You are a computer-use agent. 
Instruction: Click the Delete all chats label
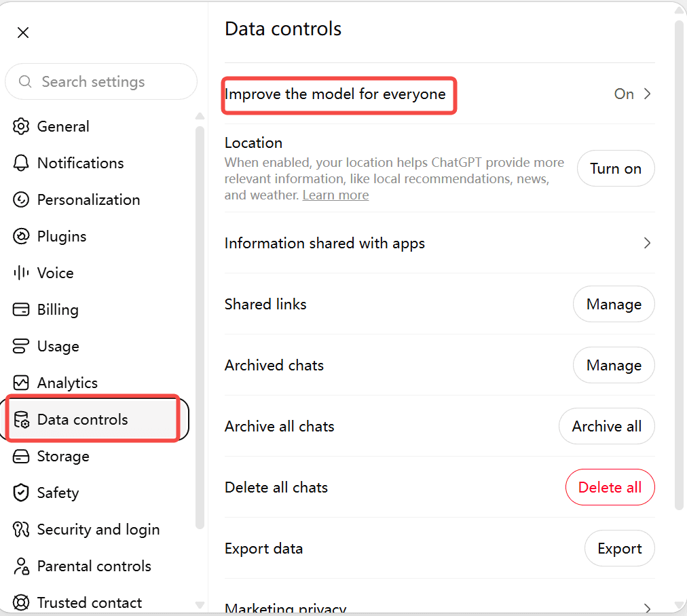pos(276,487)
